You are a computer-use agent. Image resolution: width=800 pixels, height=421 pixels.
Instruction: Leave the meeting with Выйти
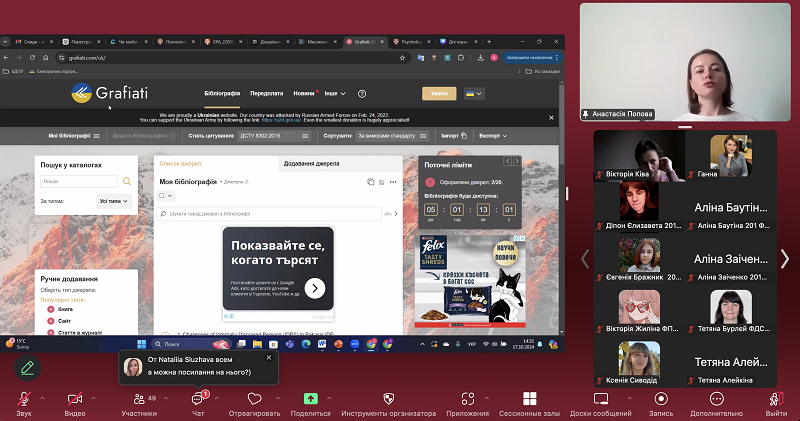[776, 404]
